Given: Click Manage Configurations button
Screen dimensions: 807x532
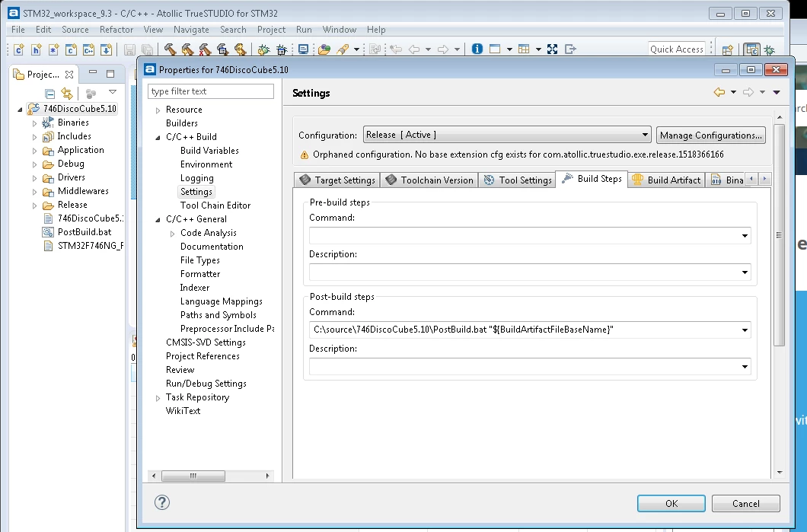Looking at the screenshot, I should (711, 135).
